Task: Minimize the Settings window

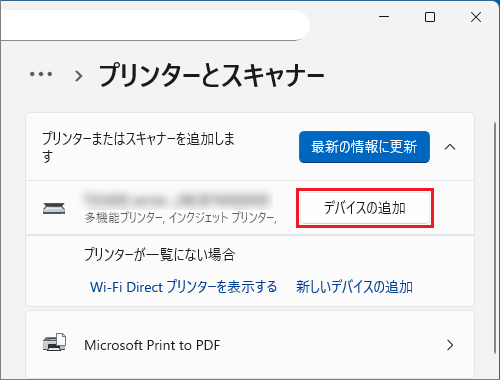Action: 384,17
